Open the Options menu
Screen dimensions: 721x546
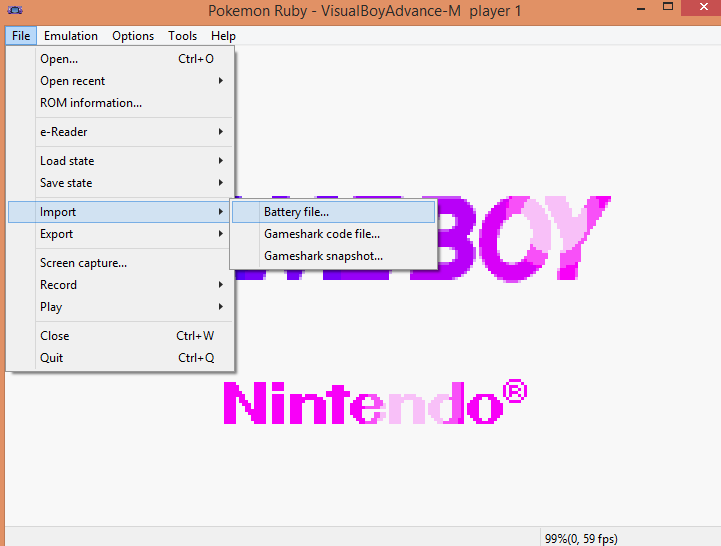(x=133, y=36)
